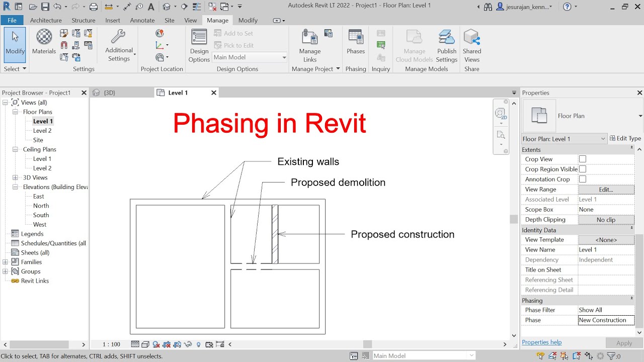Image resolution: width=644 pixels, height=362 pixels.
Task: Expand the Manage Project panel dropdown
Action: click(316, 69)
